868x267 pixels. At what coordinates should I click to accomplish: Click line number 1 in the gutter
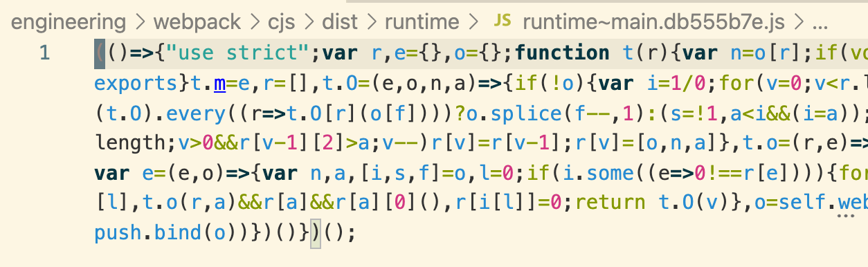(x=44, y=53)
